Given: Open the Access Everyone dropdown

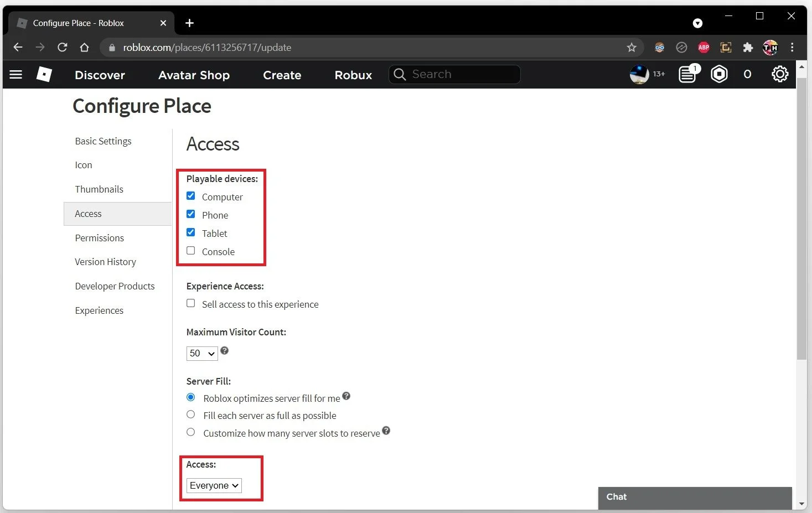Looking at the screenshot, I should [x=214, y=485].
